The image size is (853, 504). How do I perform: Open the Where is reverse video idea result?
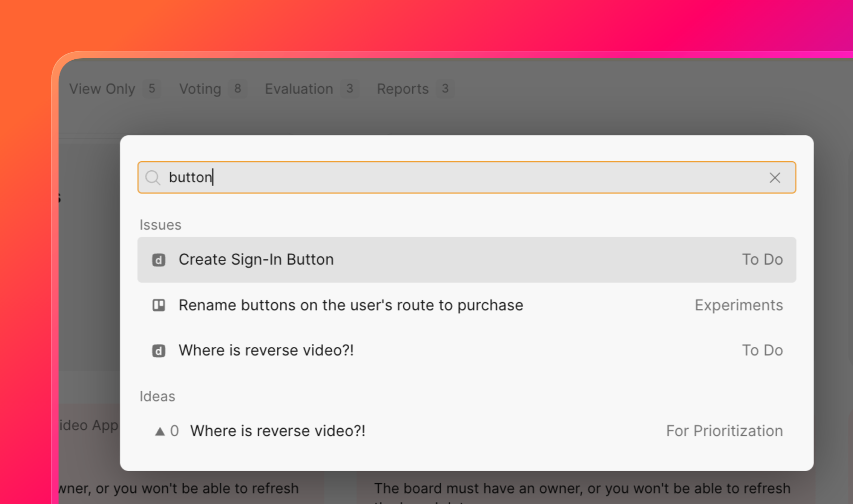(x=467, y=431)
